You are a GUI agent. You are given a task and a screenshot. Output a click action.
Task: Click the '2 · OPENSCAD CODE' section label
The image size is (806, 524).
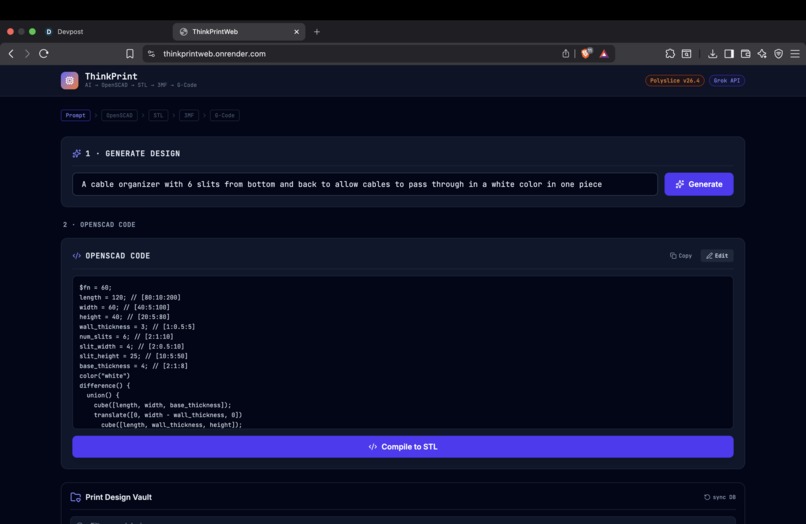pyautogui.click(x=99, y=225)
